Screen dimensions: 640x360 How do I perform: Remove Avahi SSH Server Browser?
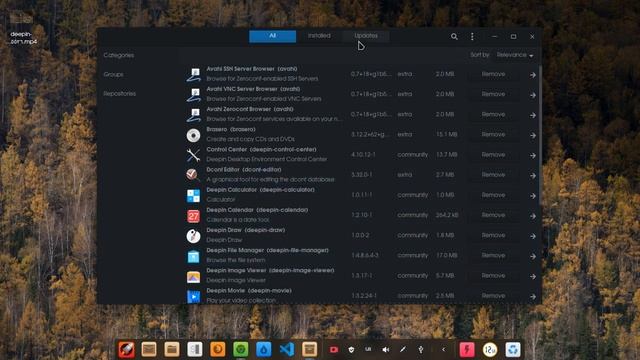click(x=493, y=74)
